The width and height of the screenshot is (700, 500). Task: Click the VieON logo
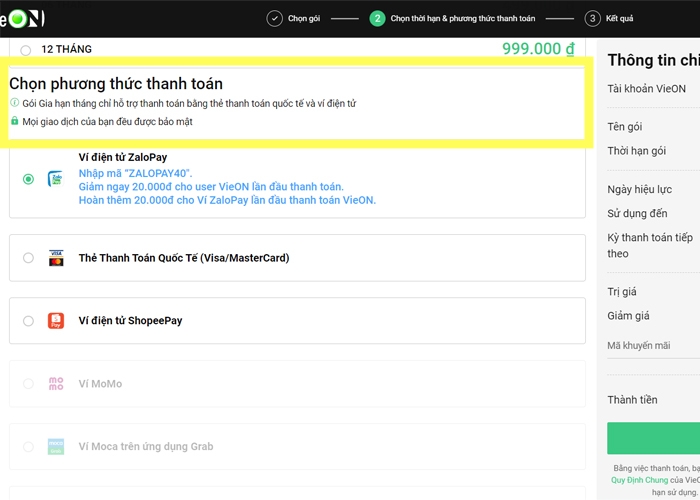(22, 19)
